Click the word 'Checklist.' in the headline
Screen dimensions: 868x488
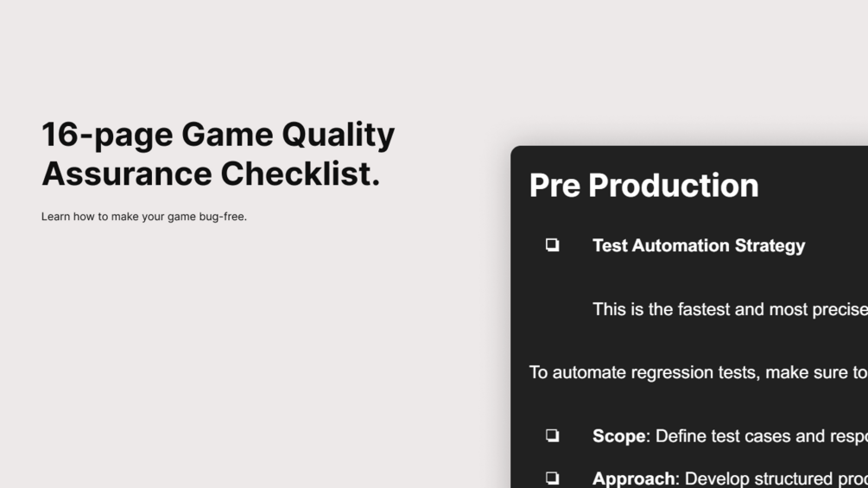[301, 174]
